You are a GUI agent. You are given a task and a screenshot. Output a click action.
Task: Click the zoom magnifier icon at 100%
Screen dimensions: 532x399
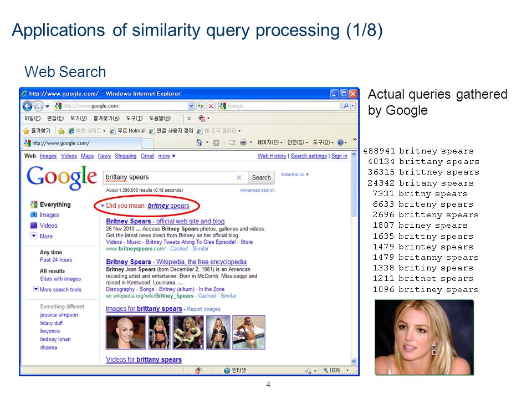coord(325,370)
